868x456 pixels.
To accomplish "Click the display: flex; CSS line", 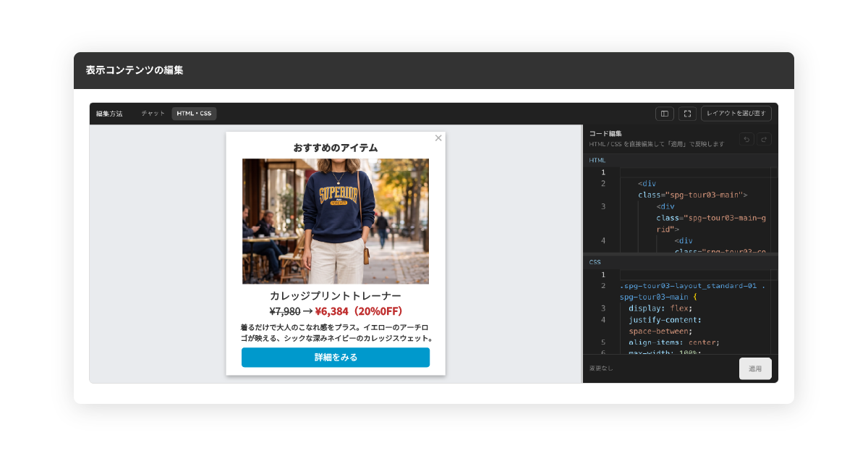I will point(660,308).
